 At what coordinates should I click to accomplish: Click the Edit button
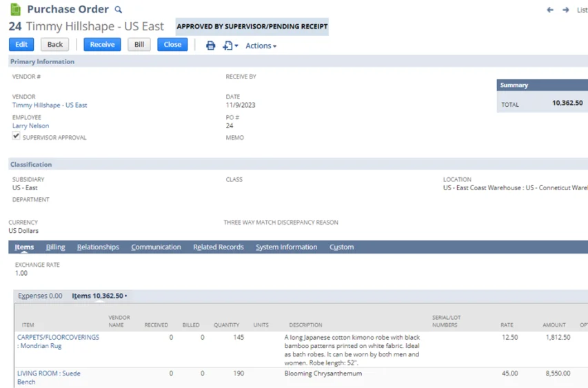[x=21, y=44]
